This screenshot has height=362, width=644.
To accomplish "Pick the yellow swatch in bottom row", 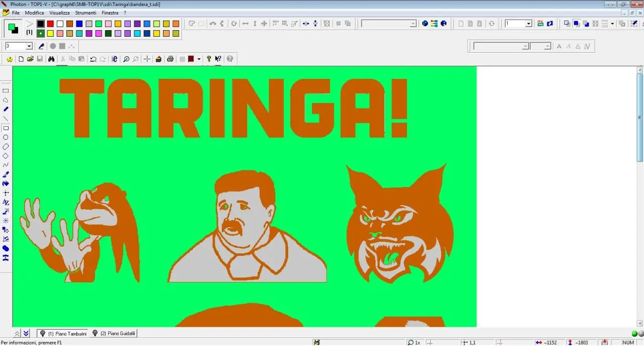I will (50, 33).
